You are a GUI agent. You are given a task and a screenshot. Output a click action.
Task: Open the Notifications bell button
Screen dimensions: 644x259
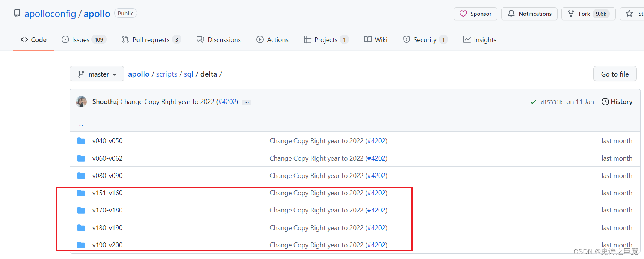click(x=529, y=14)
